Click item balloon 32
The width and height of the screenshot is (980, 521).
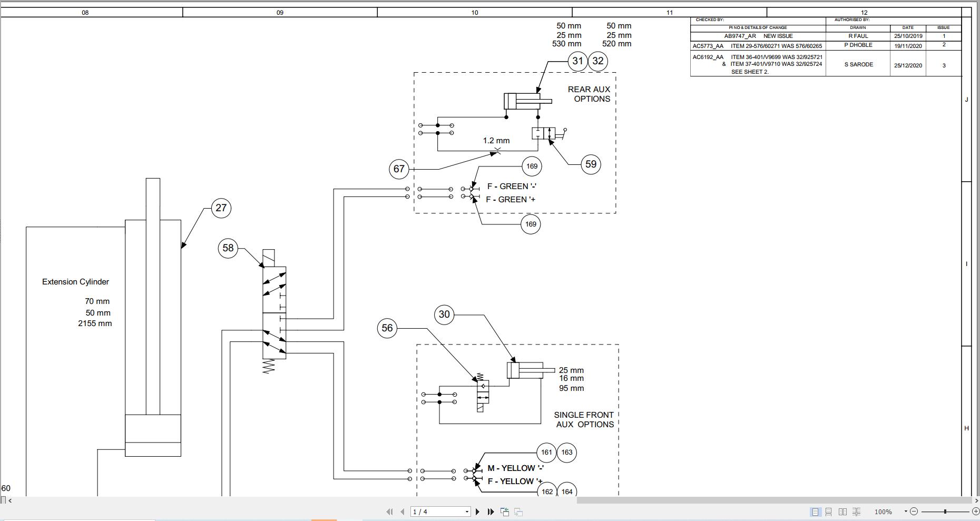coord(598,61)
